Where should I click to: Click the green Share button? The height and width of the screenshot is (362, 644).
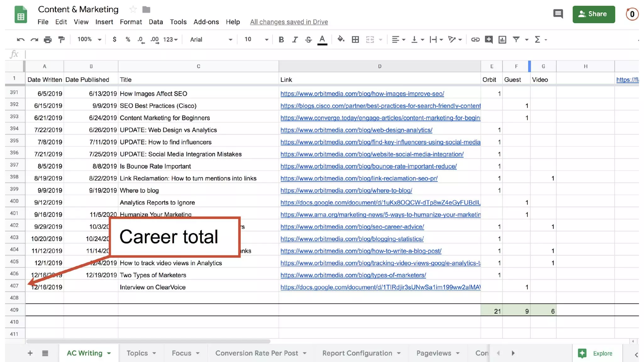(593, 14)
